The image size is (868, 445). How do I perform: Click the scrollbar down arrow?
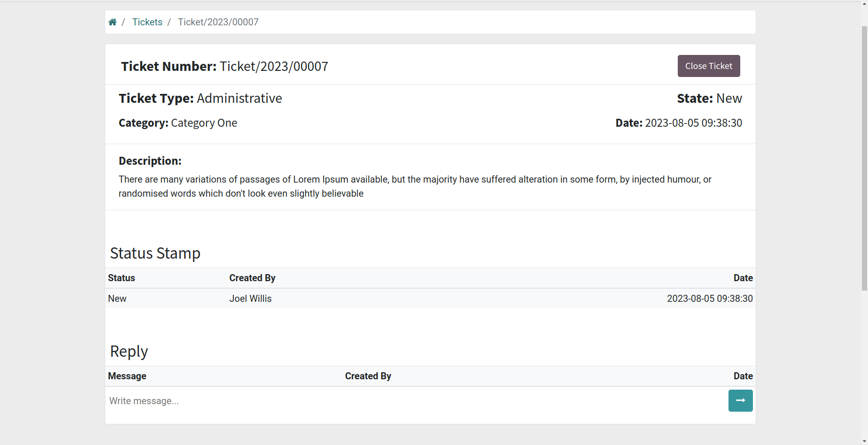(x=864, y=442)
